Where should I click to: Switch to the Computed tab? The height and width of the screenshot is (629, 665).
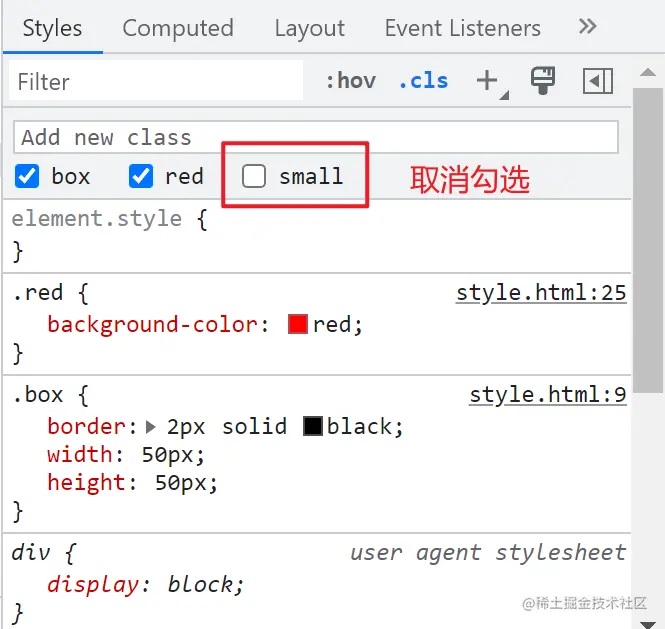(178, 29)
